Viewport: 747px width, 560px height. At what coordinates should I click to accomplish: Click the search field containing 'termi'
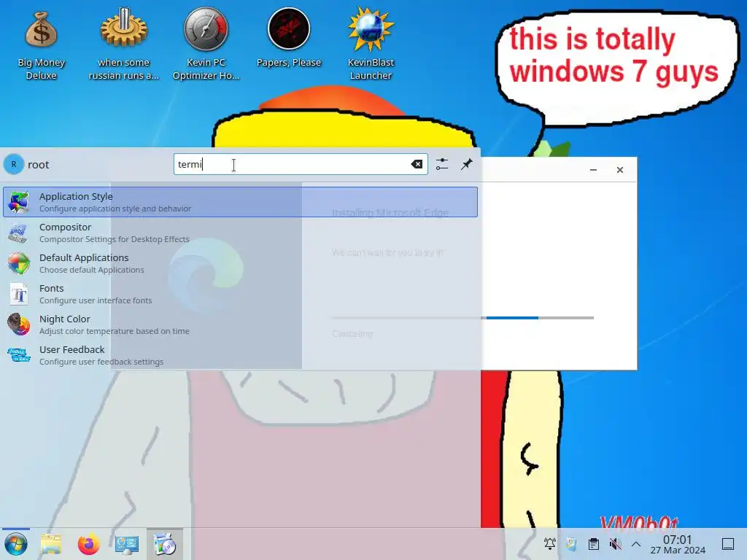301,164
